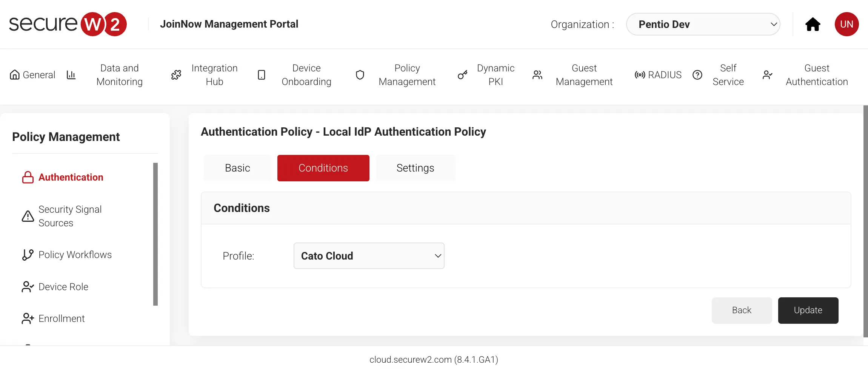Open Security Signal Sources in sidebar

(70, 216)
